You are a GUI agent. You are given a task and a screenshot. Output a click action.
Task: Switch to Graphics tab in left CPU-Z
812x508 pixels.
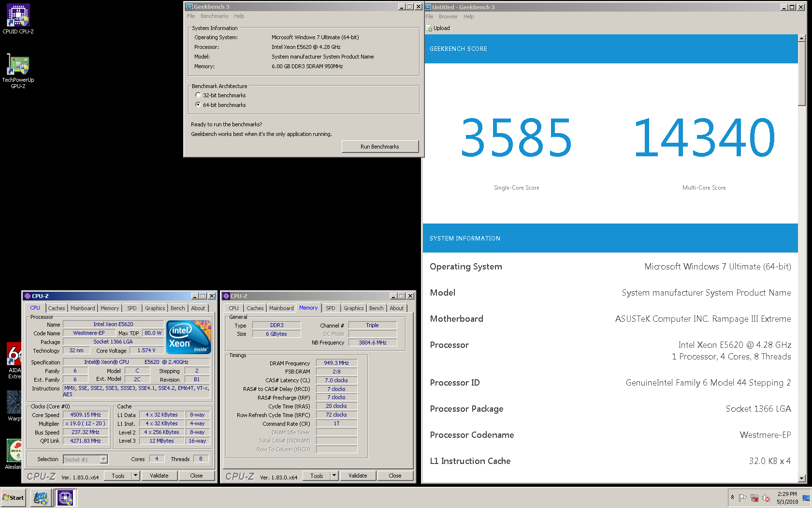tap(155, 308)
